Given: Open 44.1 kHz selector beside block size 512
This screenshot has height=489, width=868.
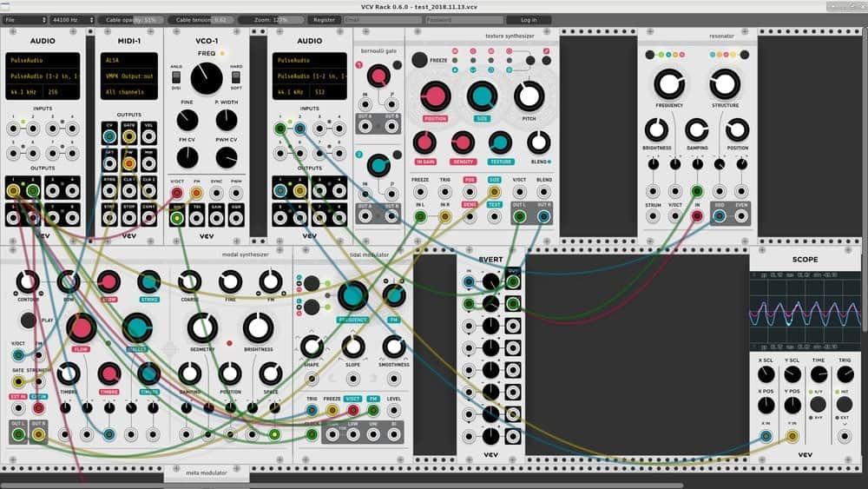Looking at the screenshot, I should click(x=290, y=92).
